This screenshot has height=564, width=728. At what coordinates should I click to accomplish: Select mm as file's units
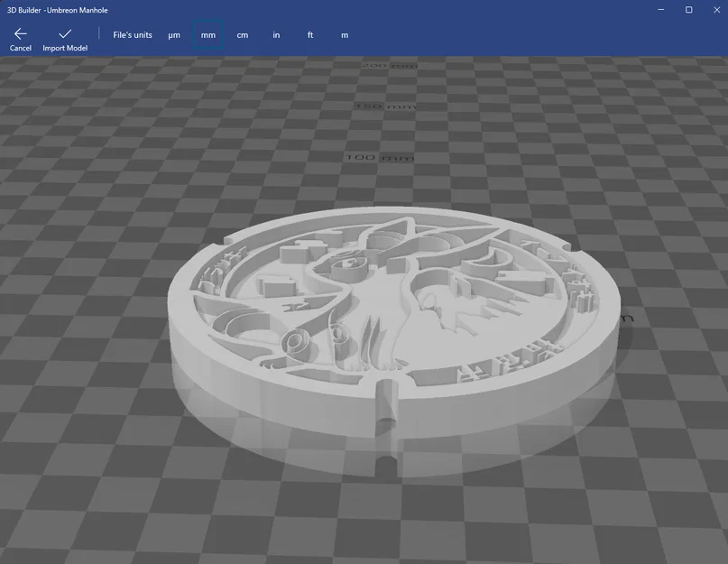(x=208, y=35)
